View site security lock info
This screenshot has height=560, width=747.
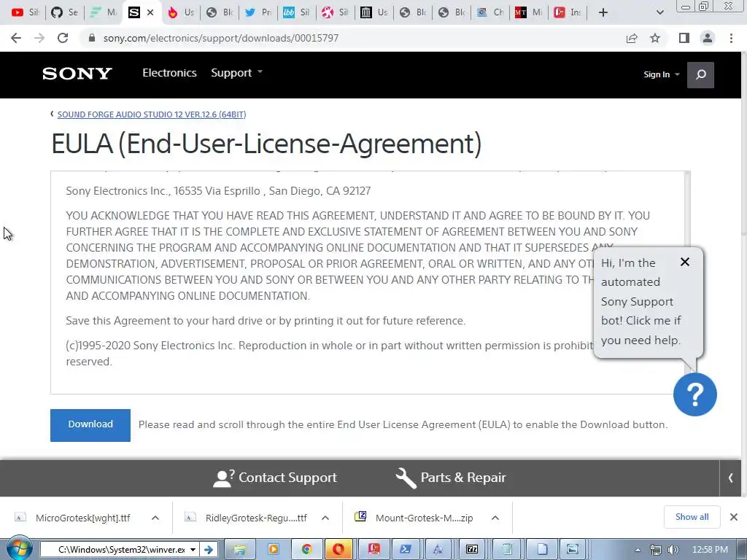point(92,38)
